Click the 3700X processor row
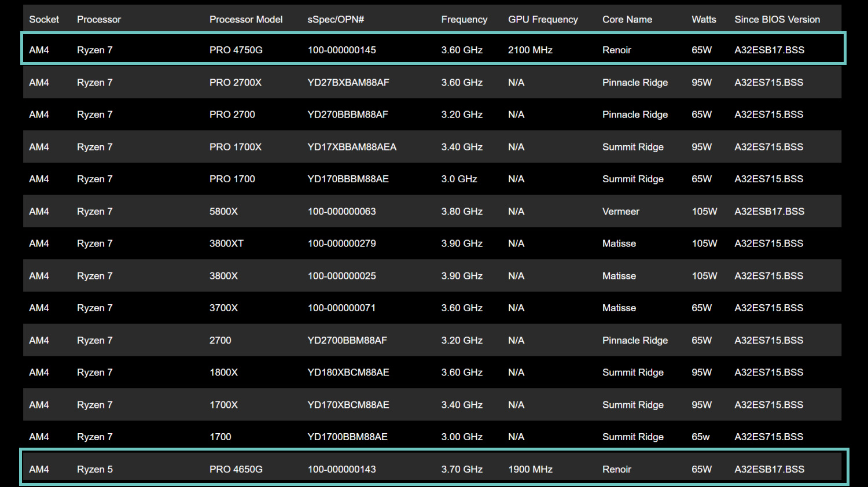 (x=432, y=308)
